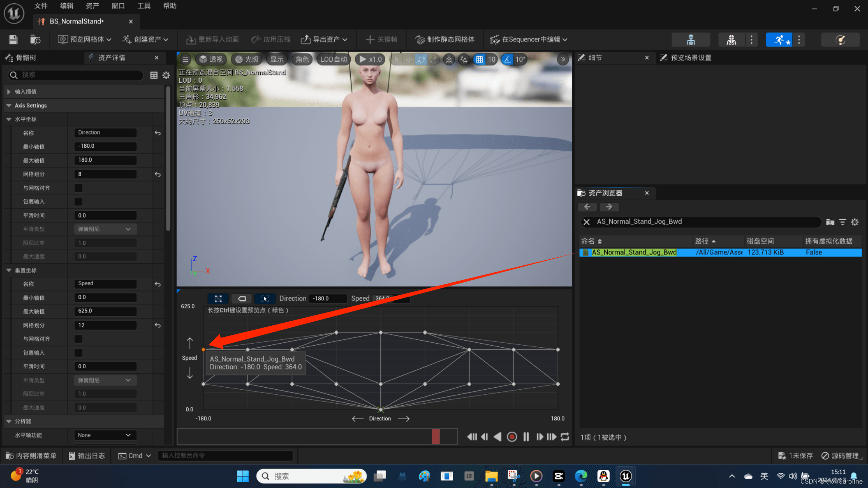The image size is (868, 488).
Task: Browse to asset in content browser icon
Action: (x=35, y=40)
